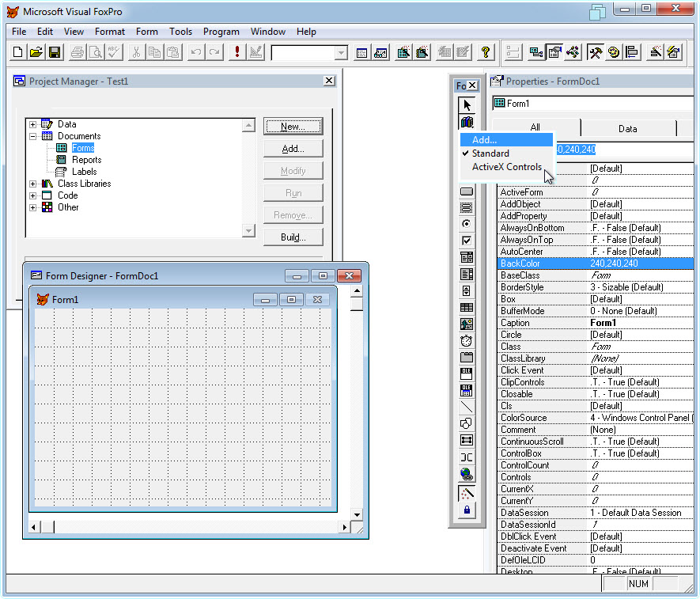Expand the Other node

click(x=33, y=207)
